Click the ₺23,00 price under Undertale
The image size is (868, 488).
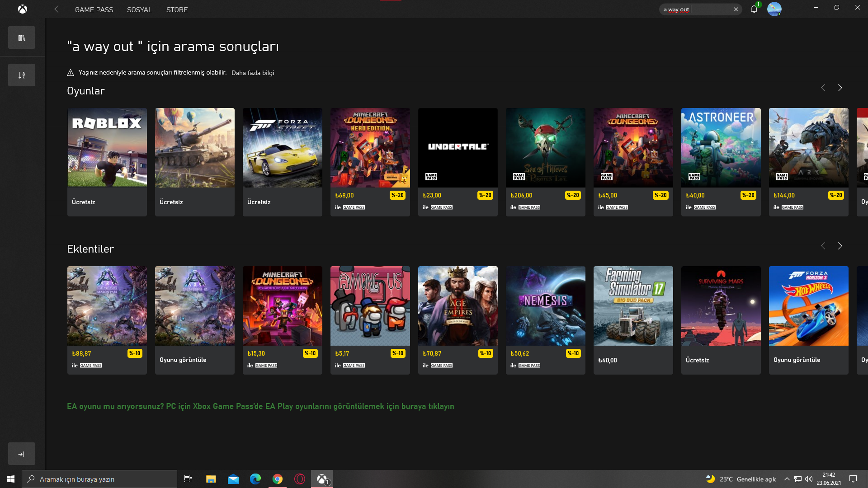(432, 195)
